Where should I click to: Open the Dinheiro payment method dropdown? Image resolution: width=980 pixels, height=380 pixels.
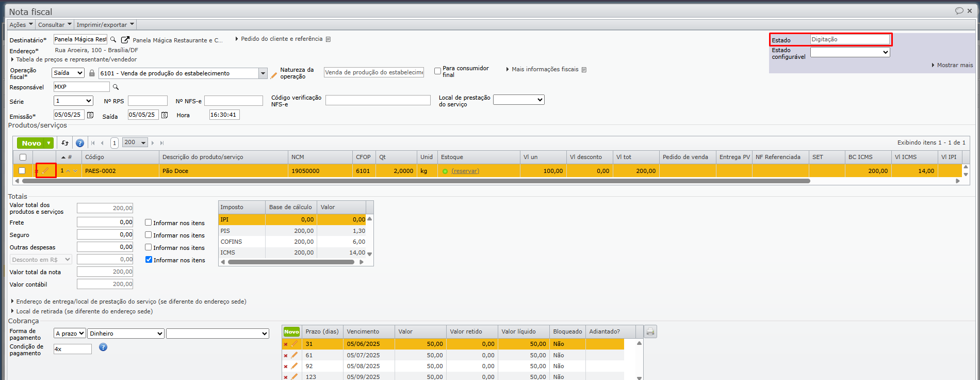[x=125, y=334]
